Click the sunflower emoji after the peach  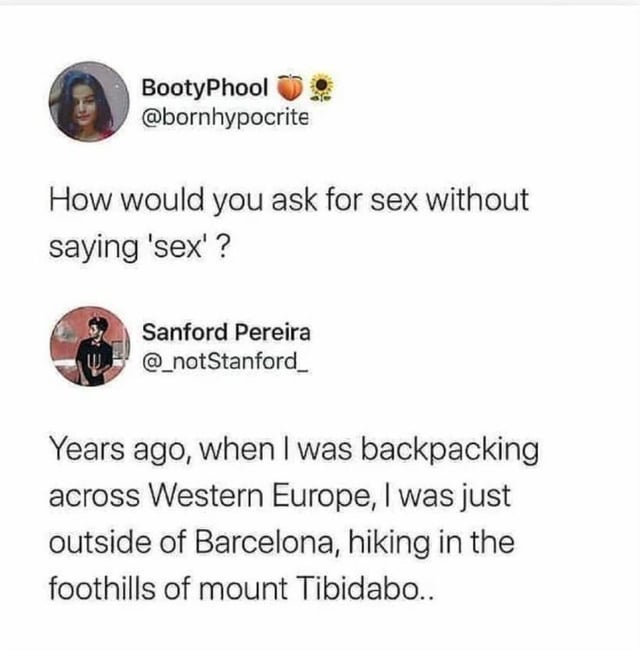pos(322,88)
